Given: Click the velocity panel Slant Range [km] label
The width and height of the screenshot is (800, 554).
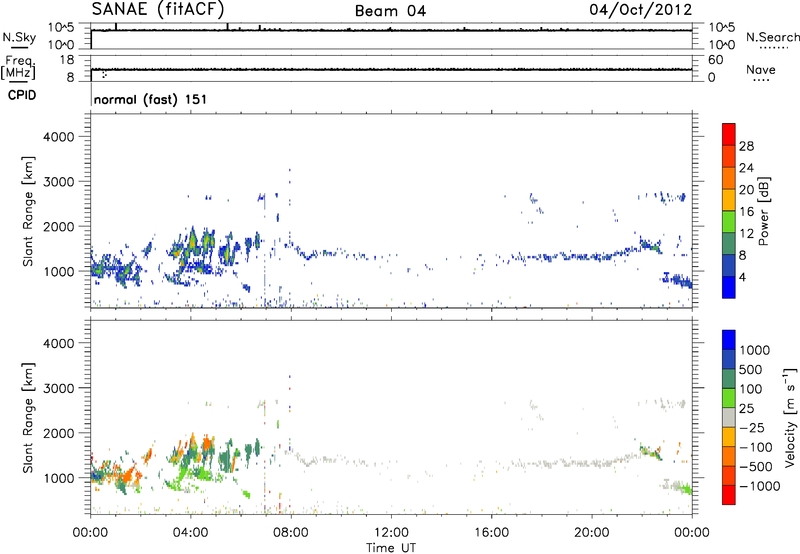Looking at the screenshot, I should pyautogui.click(x=28, y=418).
